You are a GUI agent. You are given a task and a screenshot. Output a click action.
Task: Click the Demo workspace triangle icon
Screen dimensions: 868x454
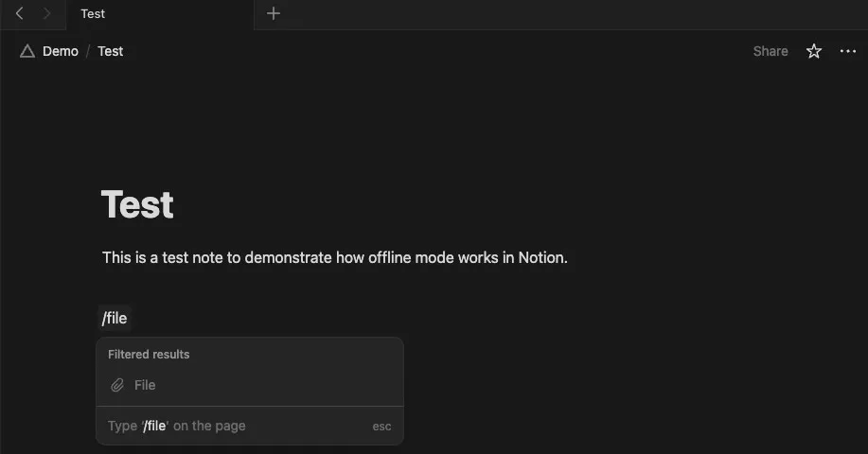(x=27, y=51)
